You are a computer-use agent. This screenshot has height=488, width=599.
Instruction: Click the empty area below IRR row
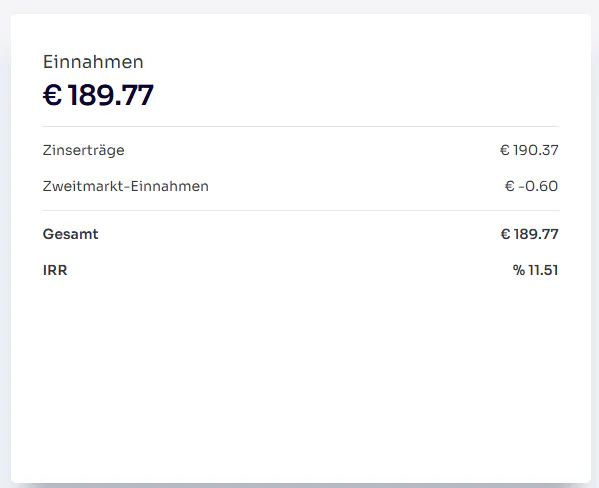[301, 378]
